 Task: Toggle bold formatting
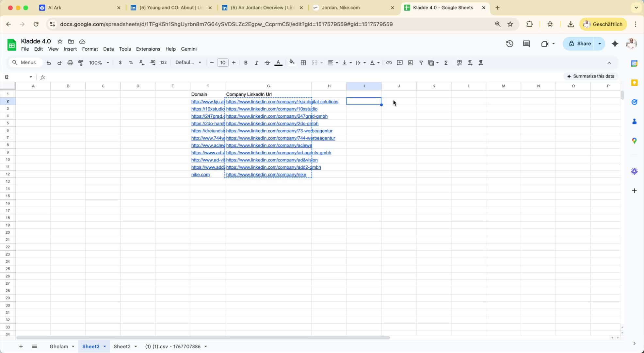point(246,63)
